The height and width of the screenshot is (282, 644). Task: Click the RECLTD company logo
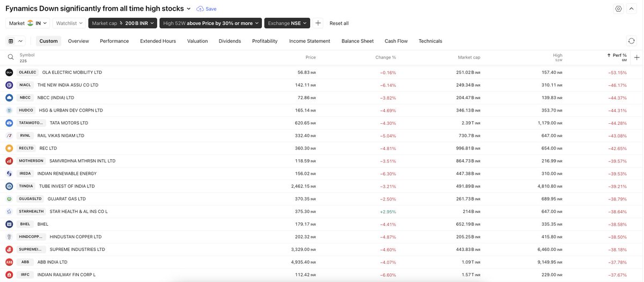(x=9, y=148)
